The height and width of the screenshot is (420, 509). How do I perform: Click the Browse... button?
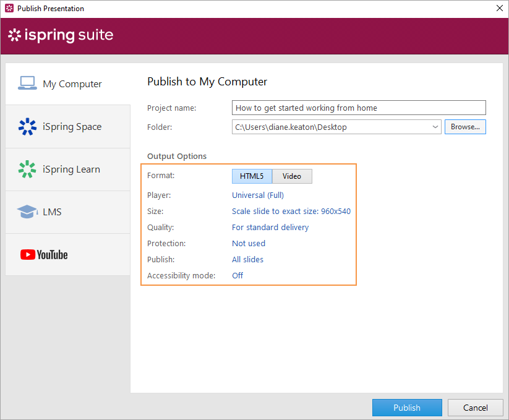[465, 127]
